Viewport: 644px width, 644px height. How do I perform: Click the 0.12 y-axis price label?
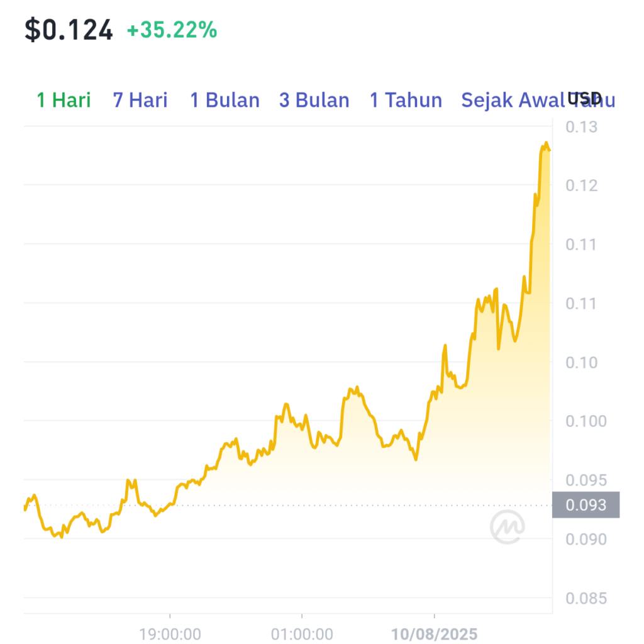click(x=581, y=186)
